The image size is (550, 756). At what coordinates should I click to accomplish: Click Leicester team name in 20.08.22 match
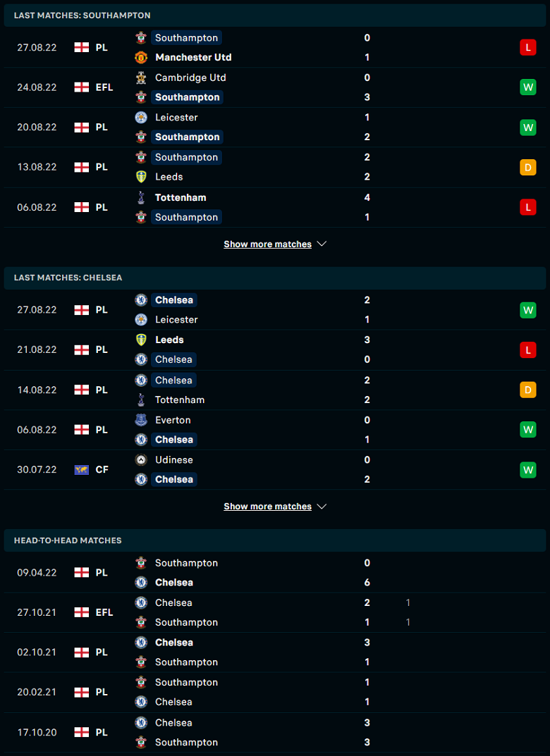click(176, 117)
